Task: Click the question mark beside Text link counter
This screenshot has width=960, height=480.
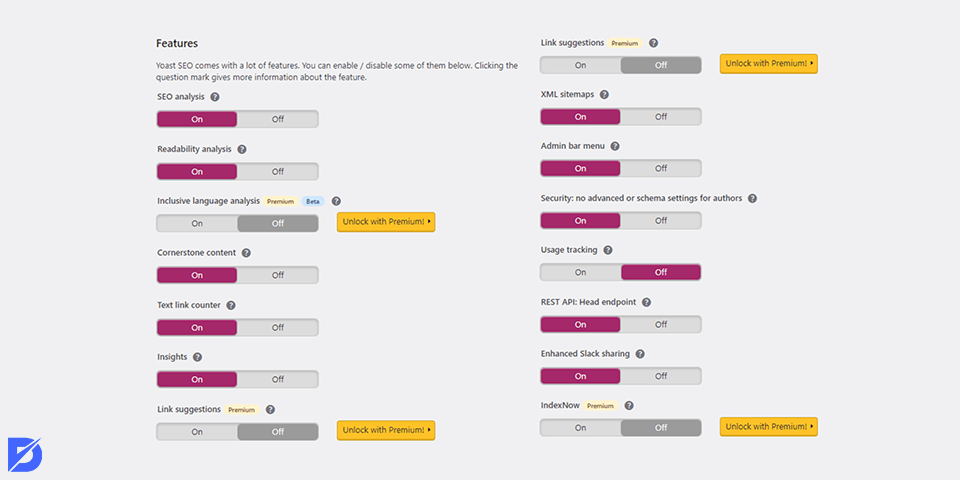Action: point(231,305)
